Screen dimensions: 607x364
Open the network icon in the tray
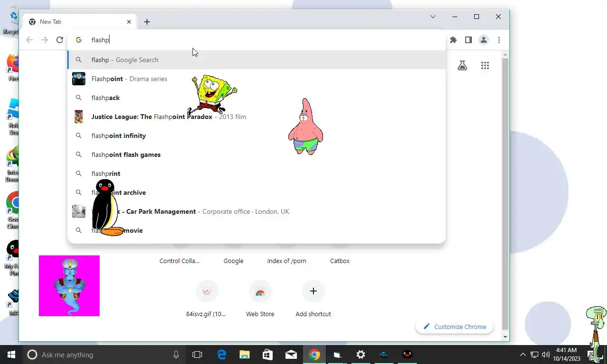534,355
